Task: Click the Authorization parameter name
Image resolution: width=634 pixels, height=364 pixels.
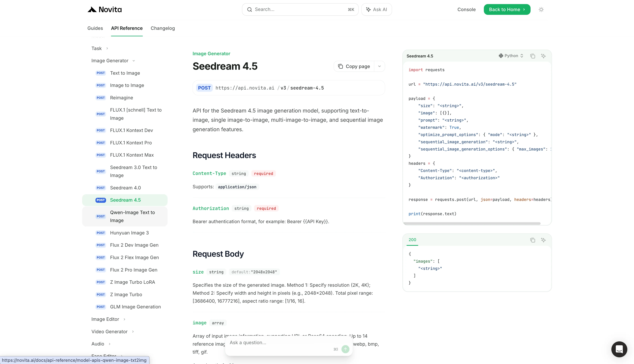Action: tap(211, 208)
